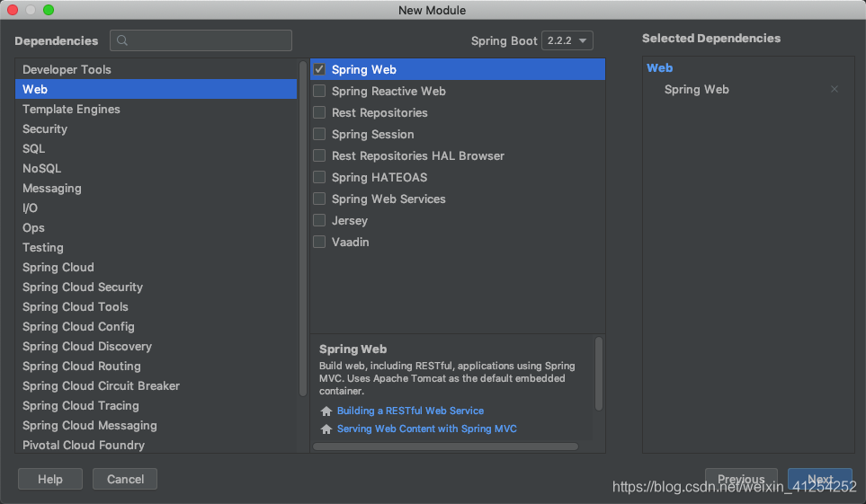Open Building a RESTful Web Service link
The width and height of the screenshot is (866, 504).
click(x=410, y=411)
